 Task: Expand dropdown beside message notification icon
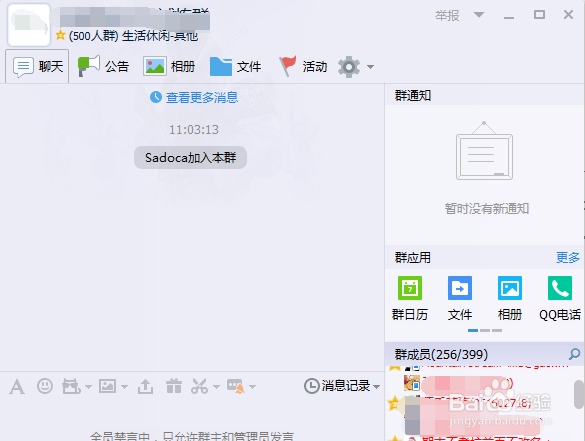[253, 387]
